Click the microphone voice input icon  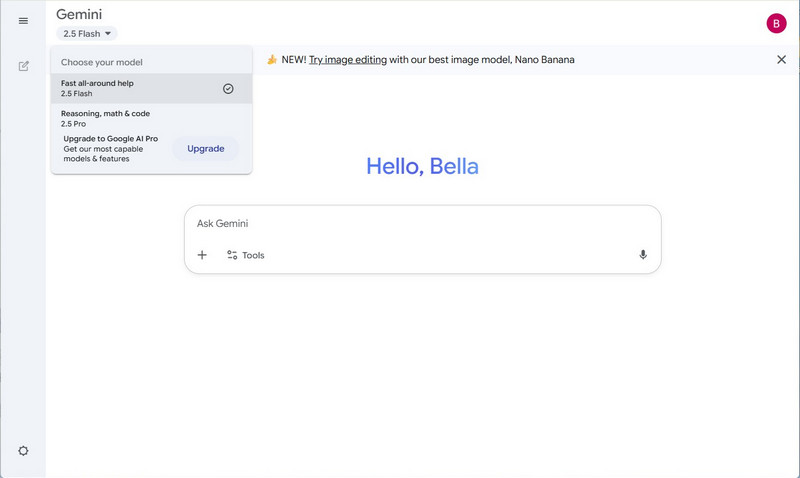[x=643, y=255]
